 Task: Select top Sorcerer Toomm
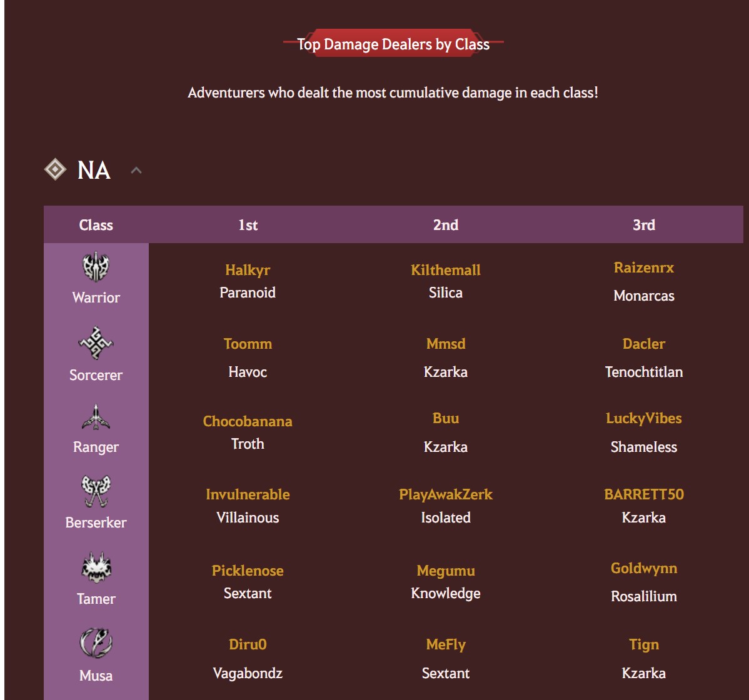pos(248,344)
